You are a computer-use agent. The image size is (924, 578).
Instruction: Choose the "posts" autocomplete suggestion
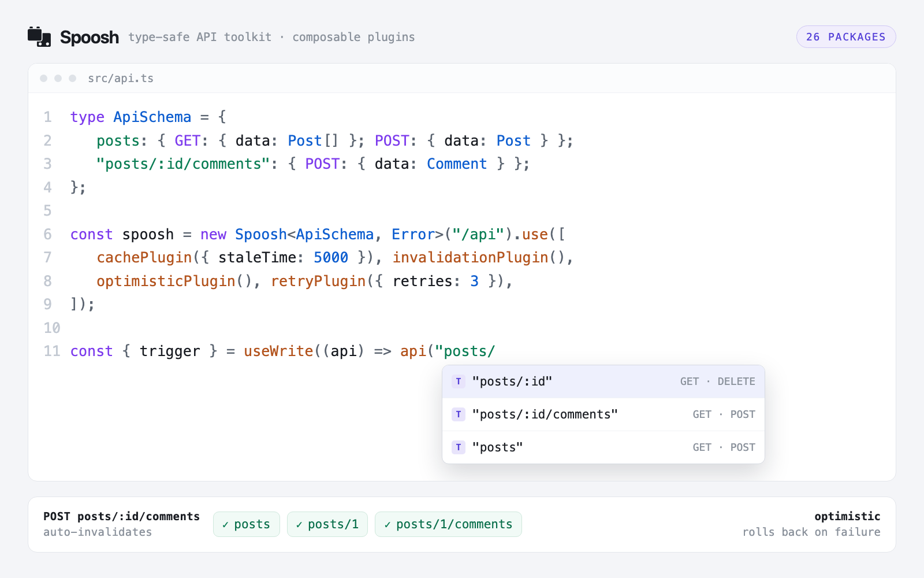click(x=603, y=447)
